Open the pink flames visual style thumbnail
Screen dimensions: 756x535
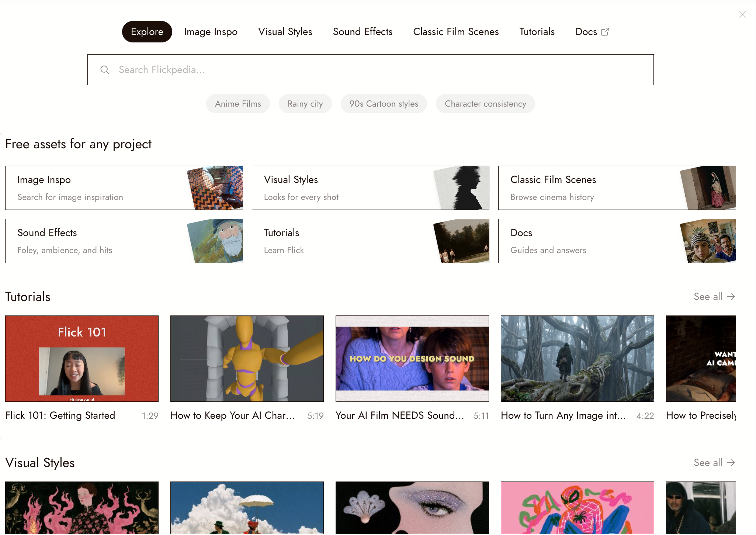82,508
